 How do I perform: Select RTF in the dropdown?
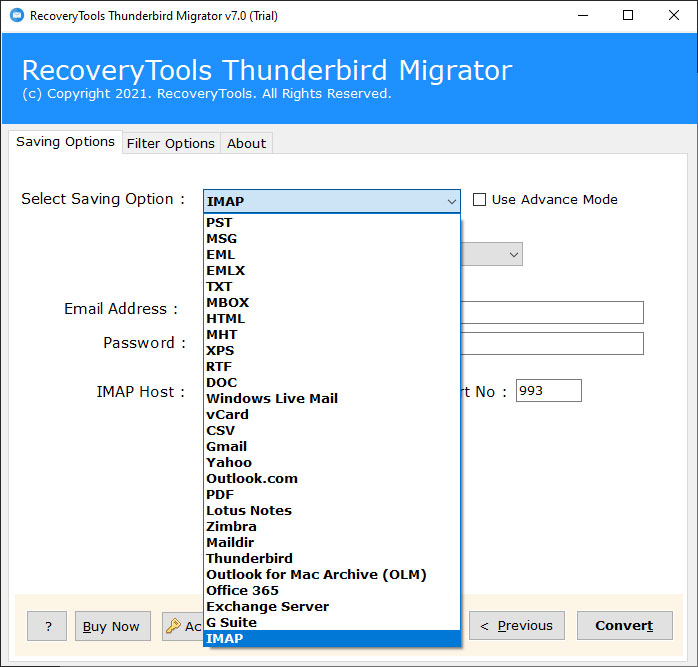pyautogui.click(x=332, y=366)
